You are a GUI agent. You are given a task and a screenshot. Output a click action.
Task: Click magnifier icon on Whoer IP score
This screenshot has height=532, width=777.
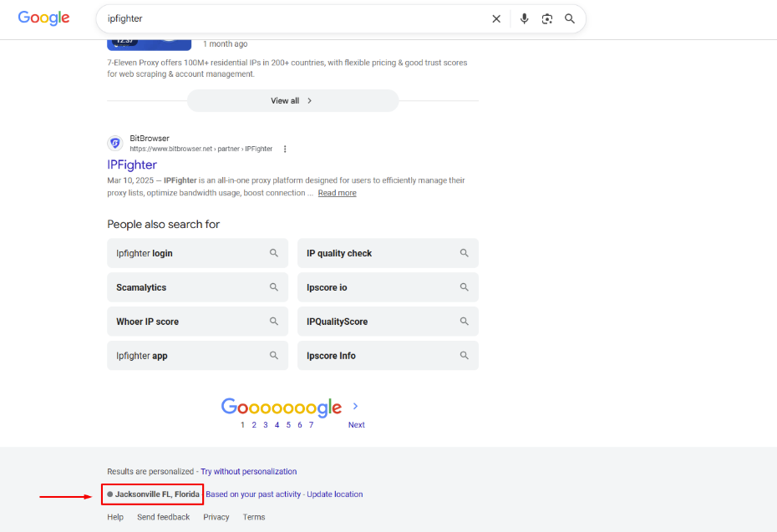[x=273, y=322]
